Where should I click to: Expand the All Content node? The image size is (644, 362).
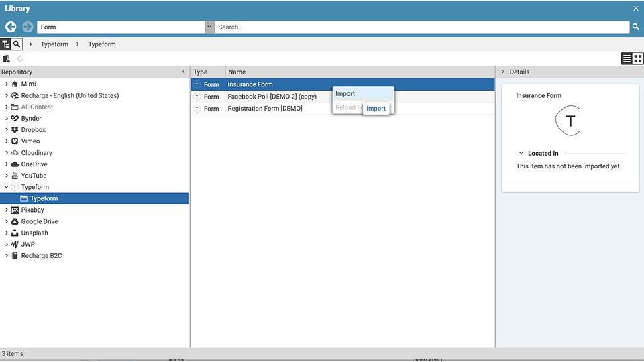(6, 107)
